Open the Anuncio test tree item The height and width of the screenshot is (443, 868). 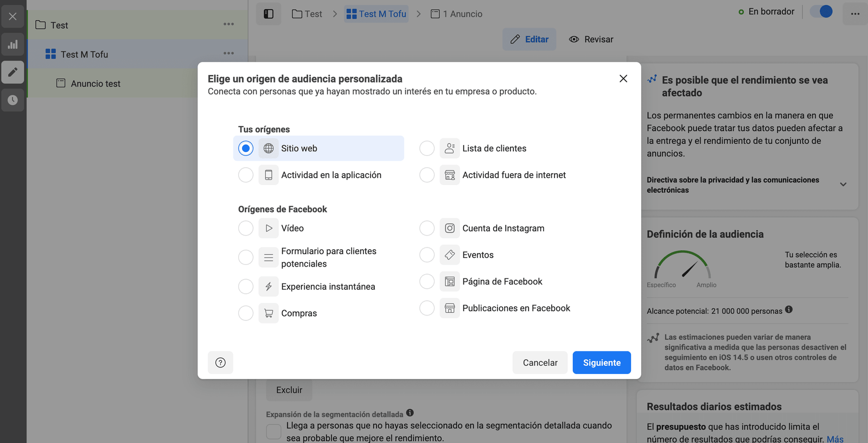click(x=95, y=84)
